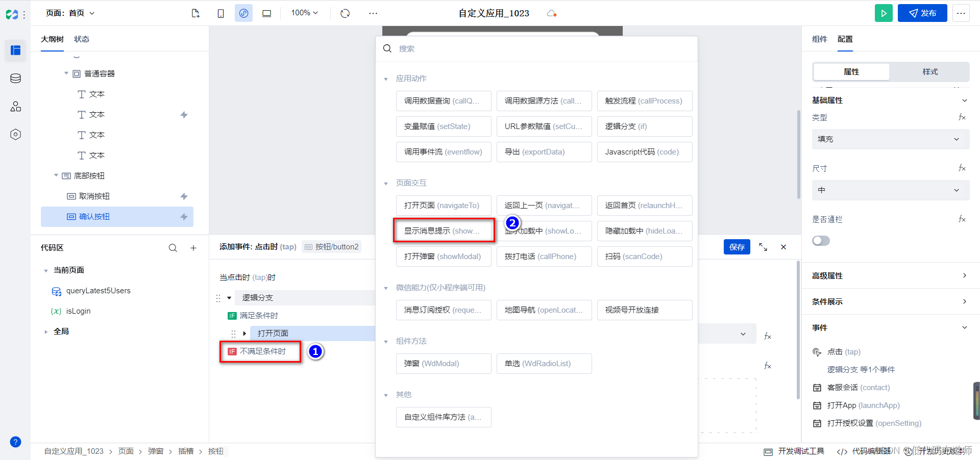The width and height of the screenshot is (980, 460).
Task: Open the data source sidebar icon
Action: point(15,78)
